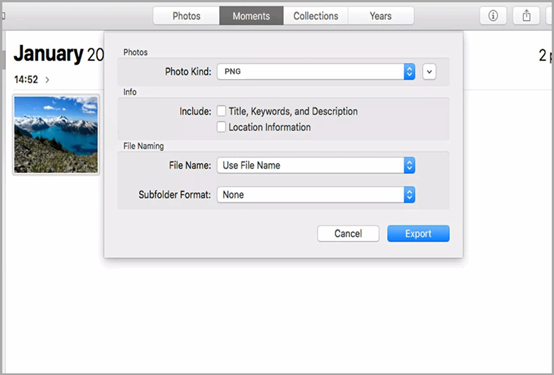Image resolution: width=554 pixels, height=375 pixels.
Task: Expand the 14:52 moment chevron
Action: 47,80
